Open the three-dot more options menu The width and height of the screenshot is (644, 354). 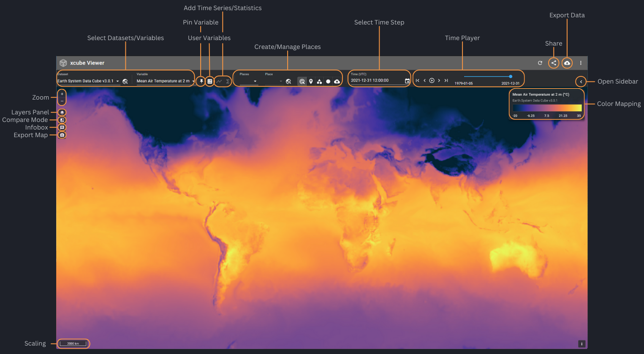[x=581, y=63]
